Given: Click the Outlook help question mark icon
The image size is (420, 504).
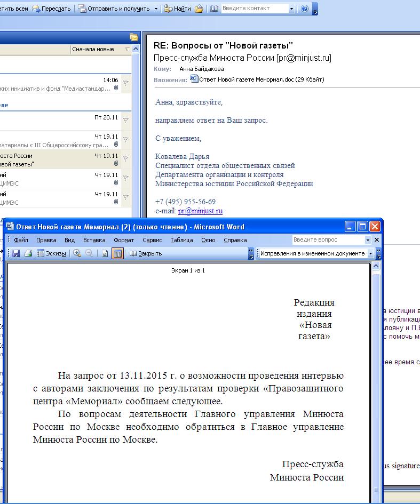Looking at the screenshot, I should (x=305, y=9).
